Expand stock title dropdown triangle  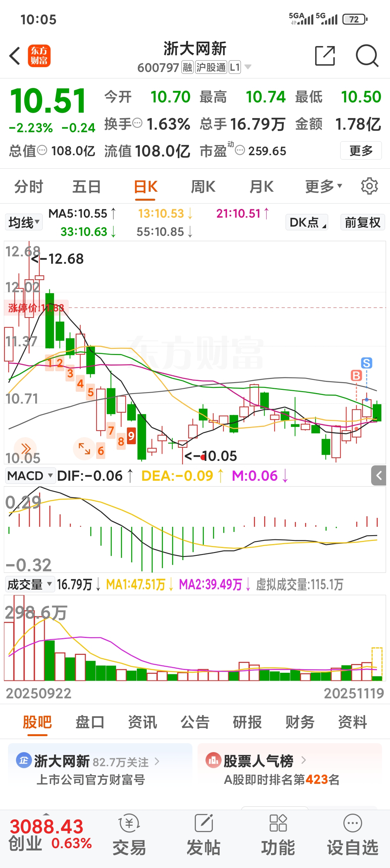(248, 67)
